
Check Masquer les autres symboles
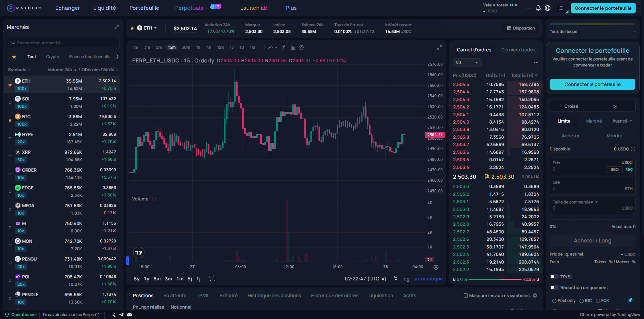(466, 295)
